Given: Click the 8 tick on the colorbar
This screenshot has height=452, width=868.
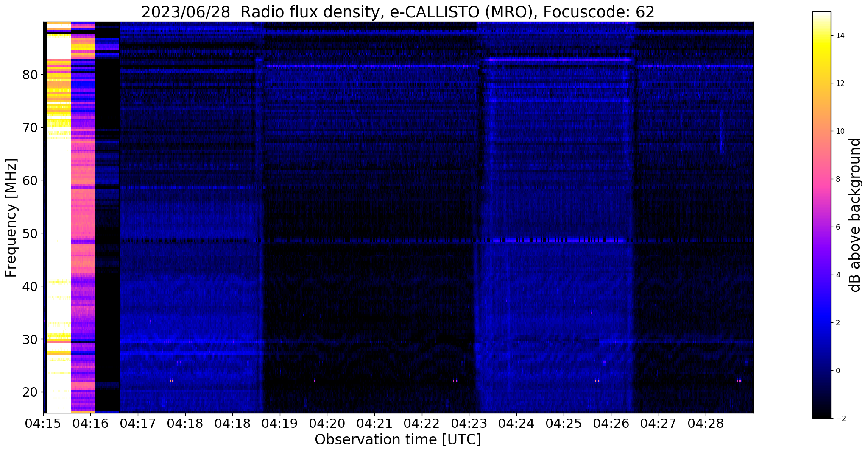Looking at the screenshot, I should click(x=837, y=179).
